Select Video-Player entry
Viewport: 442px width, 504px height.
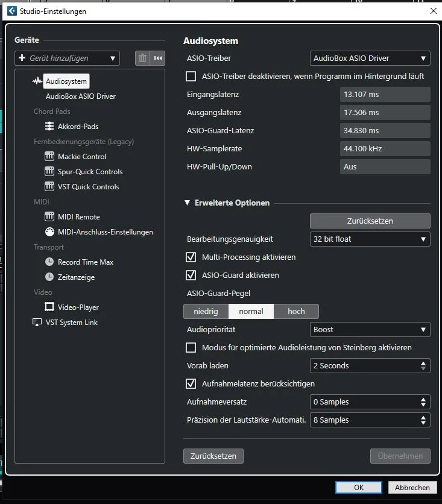pyautogui.click(x=78, y=307)
